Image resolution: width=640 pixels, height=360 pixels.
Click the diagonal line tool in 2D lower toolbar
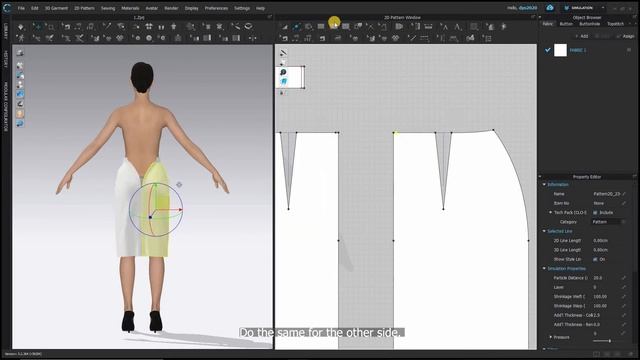point(412,38)
